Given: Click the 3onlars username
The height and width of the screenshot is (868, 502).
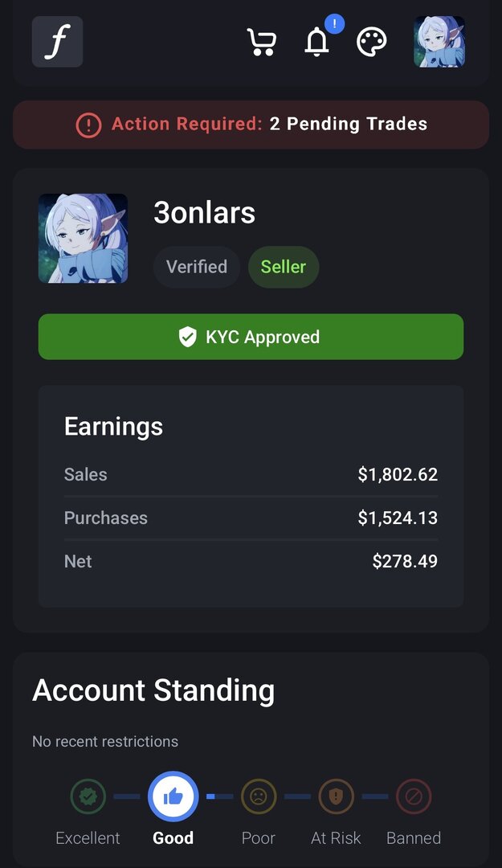Looking at the screenshot, I should point(205,213).
